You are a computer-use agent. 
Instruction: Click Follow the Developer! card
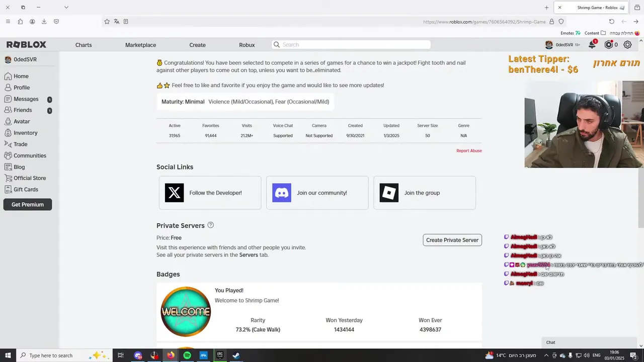pyautogui.click(x=210, y=193)
